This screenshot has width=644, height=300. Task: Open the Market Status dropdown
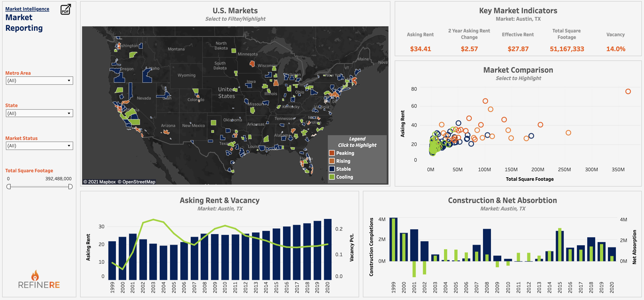click(x=39, y=146)
